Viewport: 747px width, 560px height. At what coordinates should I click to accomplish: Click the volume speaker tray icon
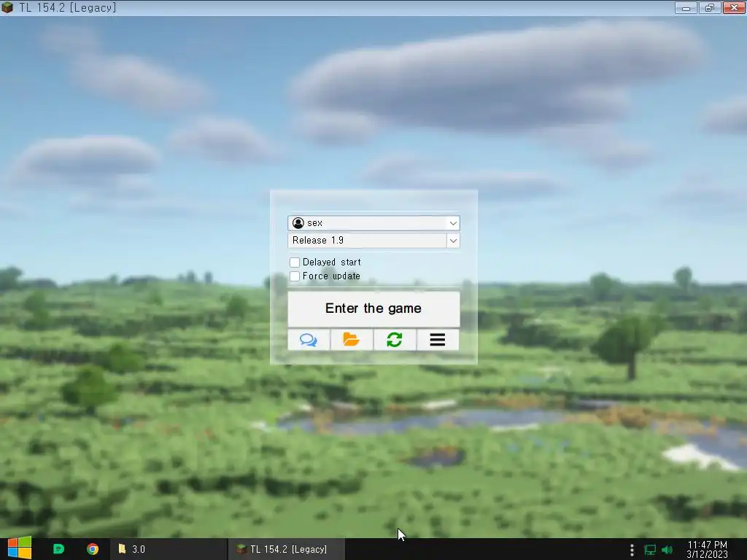pyautogui.click(x=667, y=550)
